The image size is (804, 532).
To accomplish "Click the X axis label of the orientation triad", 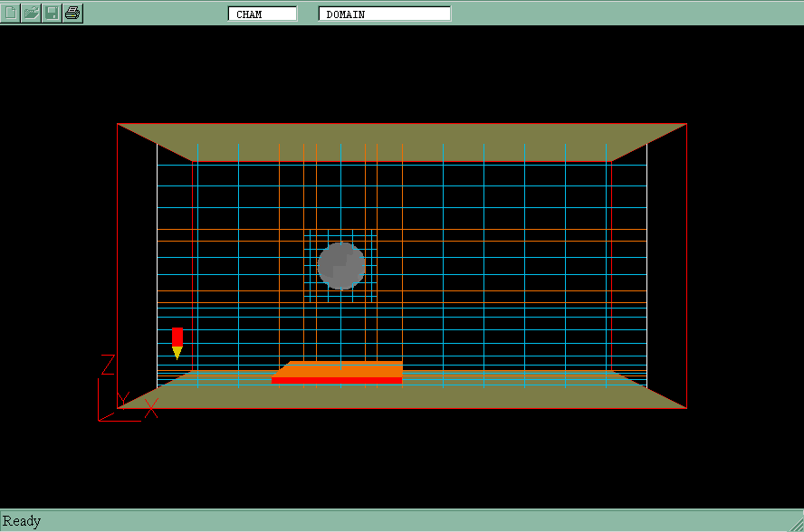I will (x=151, y=408).
